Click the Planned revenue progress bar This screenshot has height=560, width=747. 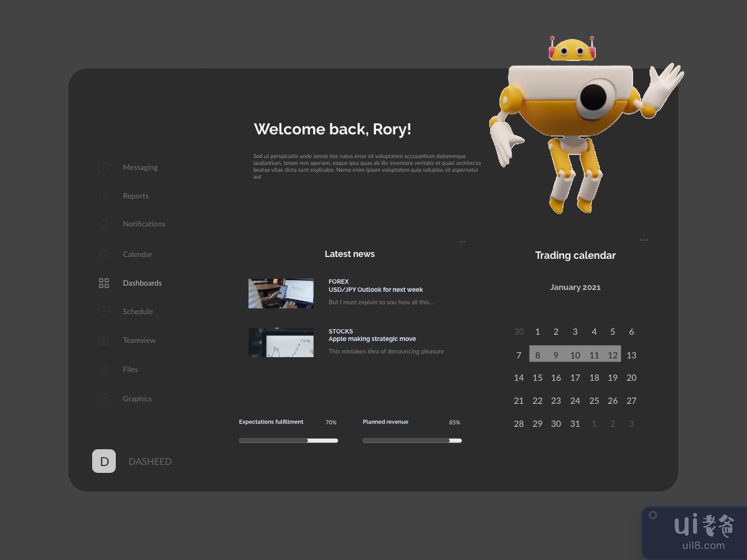pos(412,441)
